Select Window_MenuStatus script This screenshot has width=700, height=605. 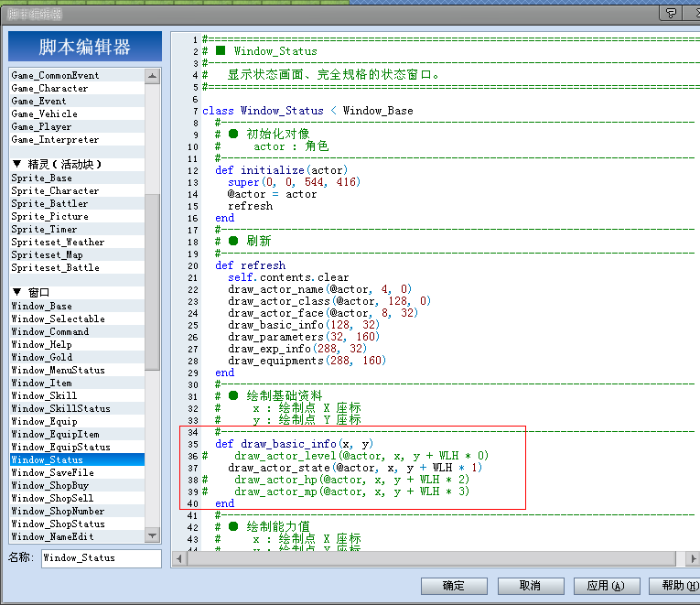(77, 370)
